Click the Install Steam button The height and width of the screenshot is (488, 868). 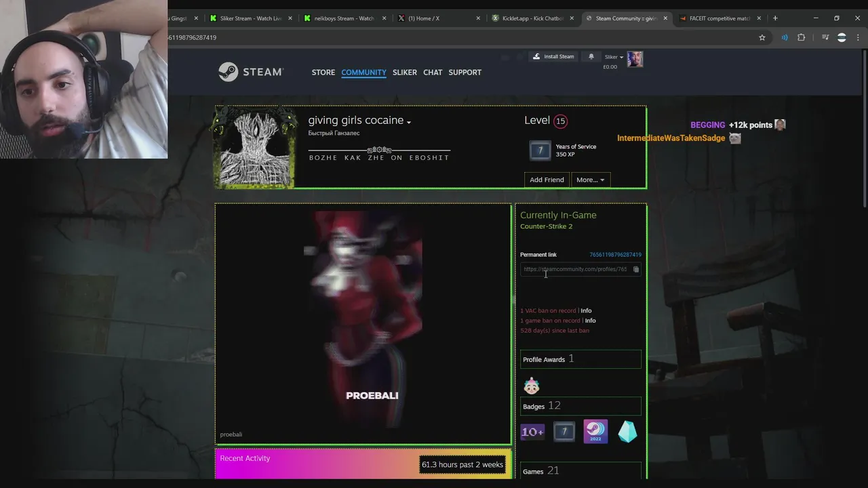pyautogui.click(x=553, y=57)
